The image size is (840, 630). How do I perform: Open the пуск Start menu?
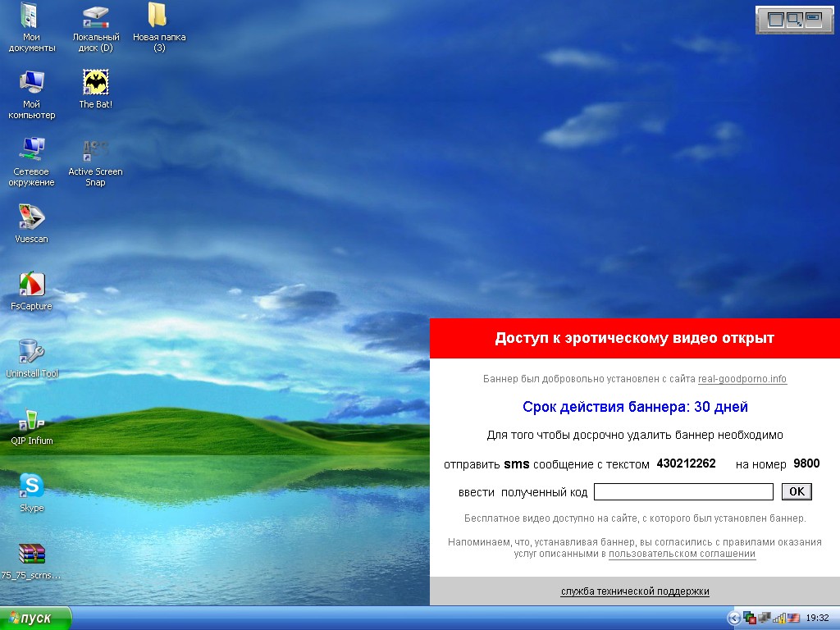click(x=36, y=619)
